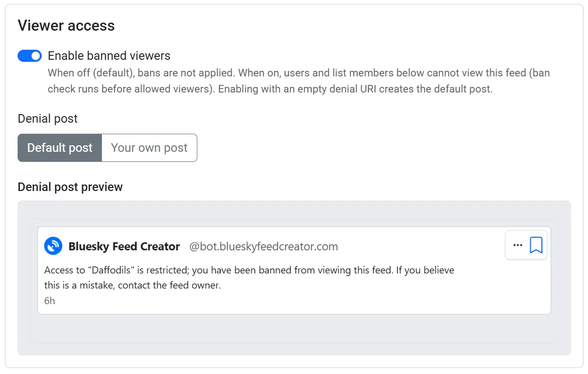
Task: Click the 6h post timestamp
Action: (50, 301)
